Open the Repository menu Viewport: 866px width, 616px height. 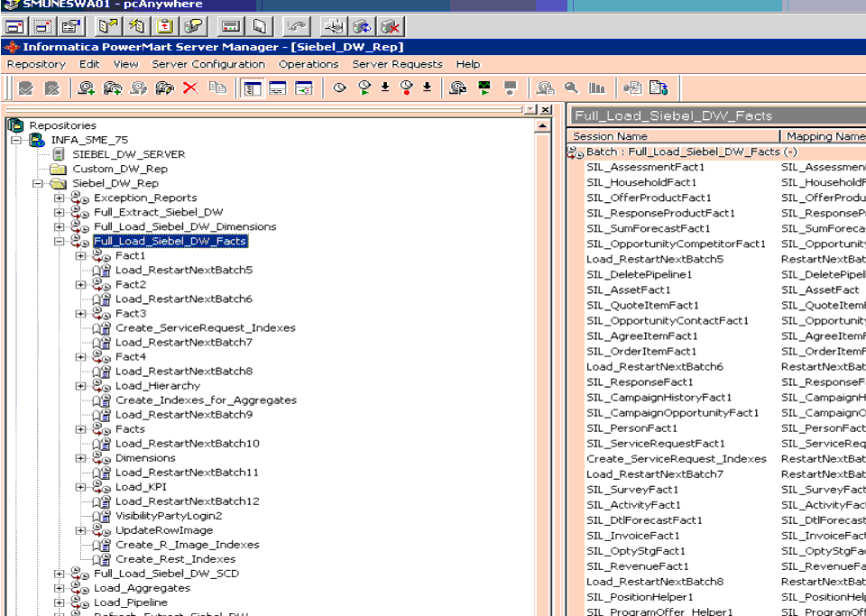36,64
